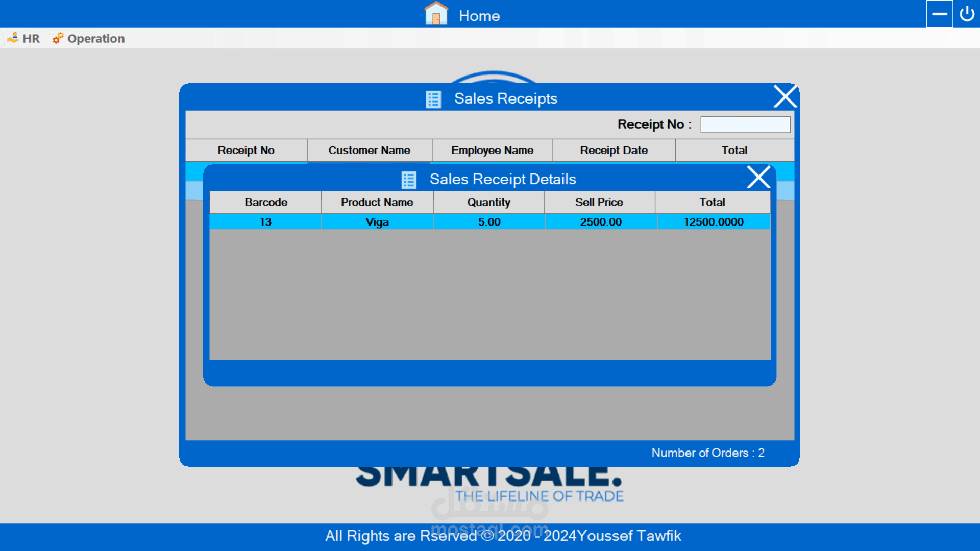
Task: Select the 12500.0000 total cell
Action: (x=713, y=222)
